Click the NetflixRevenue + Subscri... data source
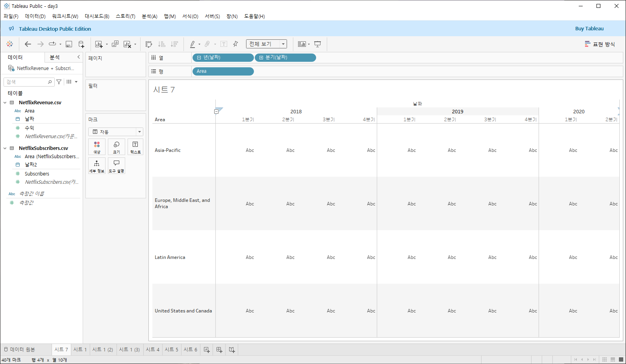Image resolution: width=626 pixels, height=364 pixels. [x=41, y=68]
